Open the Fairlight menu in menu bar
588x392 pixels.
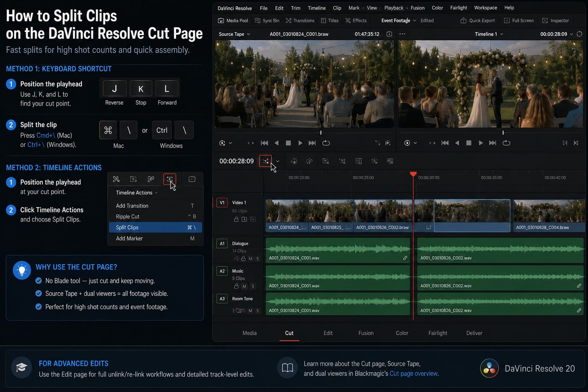click(459, 8)
